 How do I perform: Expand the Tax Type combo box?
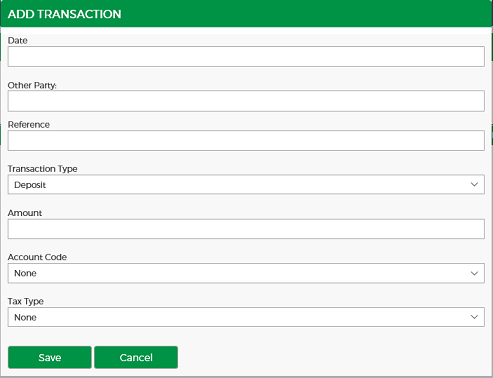click(x=246, y=317)
